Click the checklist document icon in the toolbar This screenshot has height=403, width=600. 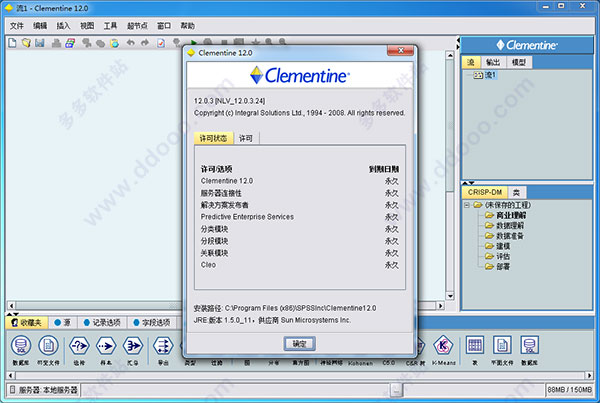pyautogui.click(x=161, y=43)
